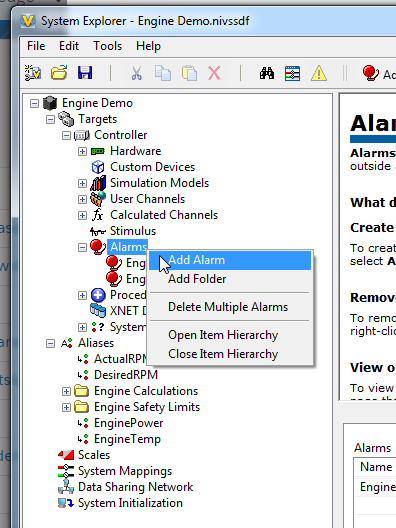Select the EnginePower alias
This screenshot has height=528, width=396.
pos(128,423)
